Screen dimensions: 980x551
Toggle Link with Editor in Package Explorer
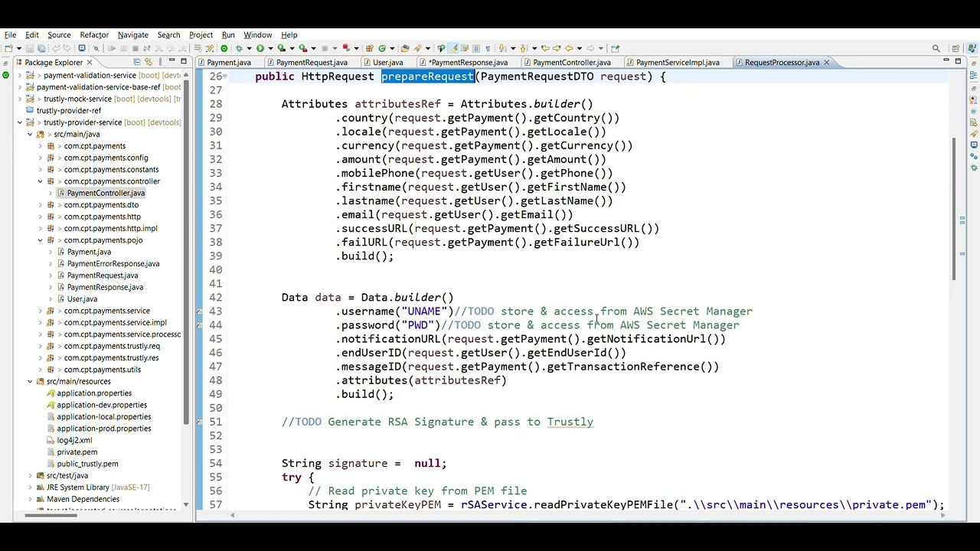point(148,62)
